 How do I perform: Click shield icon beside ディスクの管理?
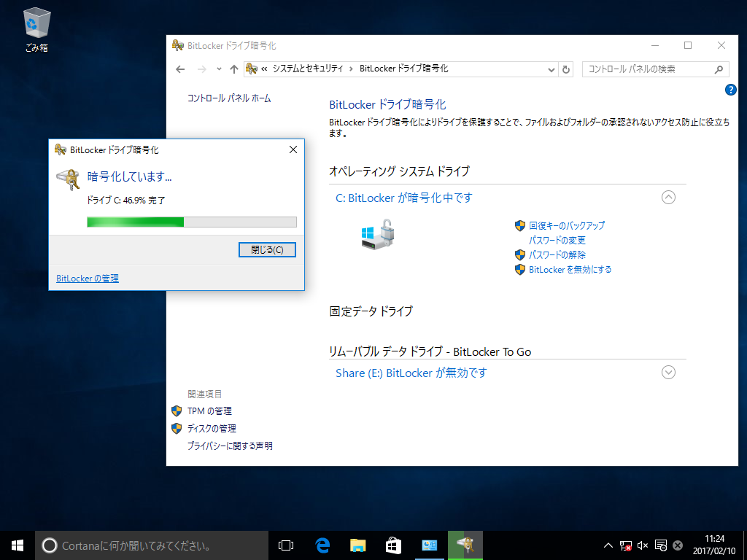(177, 429)
